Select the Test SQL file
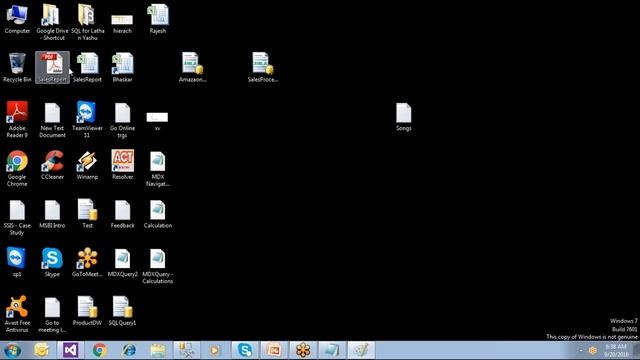Viewport: 640px width, 360px height. pyautogui.click(x=87, y=214)
